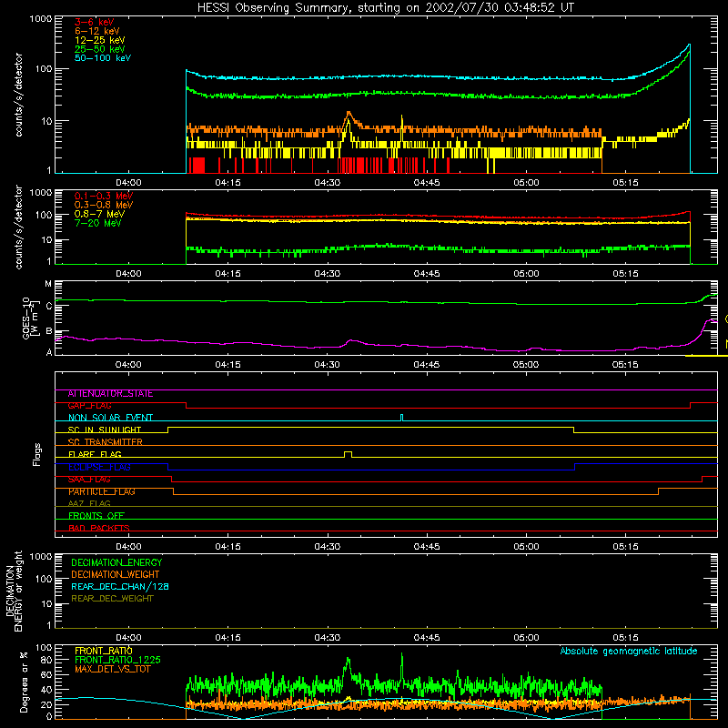Select the 50-100 keV legend label
This screenshot has height=728, width=728.
point(103,58)
